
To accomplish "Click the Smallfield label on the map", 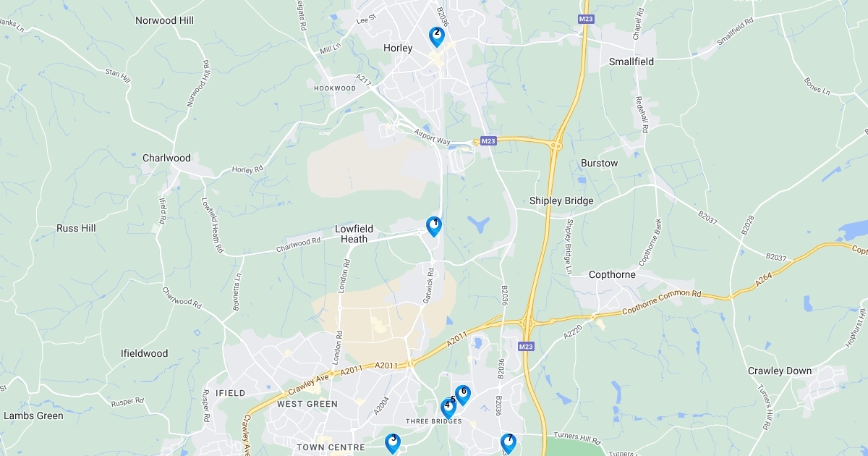I will click(x=631, y=62).
